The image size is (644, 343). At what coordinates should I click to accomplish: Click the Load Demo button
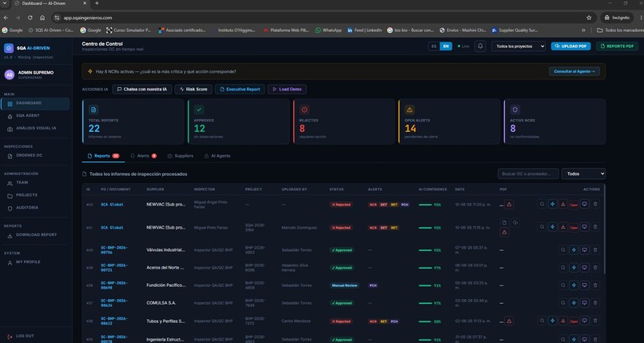[x=287, y=89]
